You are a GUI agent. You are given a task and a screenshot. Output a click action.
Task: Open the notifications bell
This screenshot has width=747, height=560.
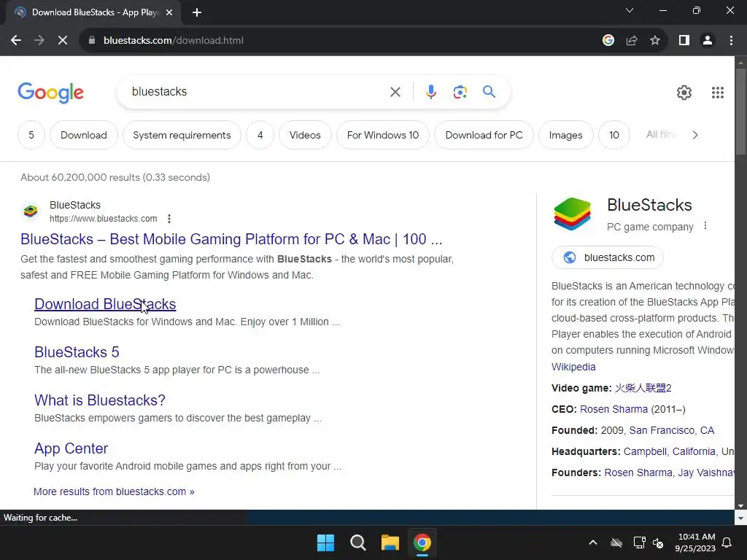[x=727, y=542]
